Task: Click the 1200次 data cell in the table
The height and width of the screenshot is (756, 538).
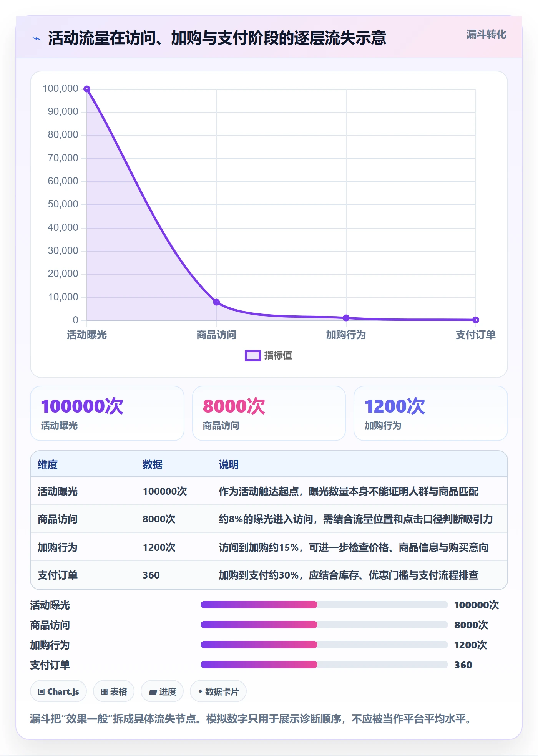Action: 159,547
